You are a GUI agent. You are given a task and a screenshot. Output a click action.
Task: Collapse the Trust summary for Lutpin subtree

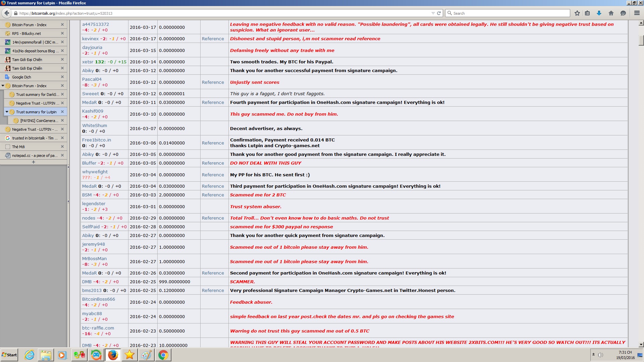tap(7, 112)
